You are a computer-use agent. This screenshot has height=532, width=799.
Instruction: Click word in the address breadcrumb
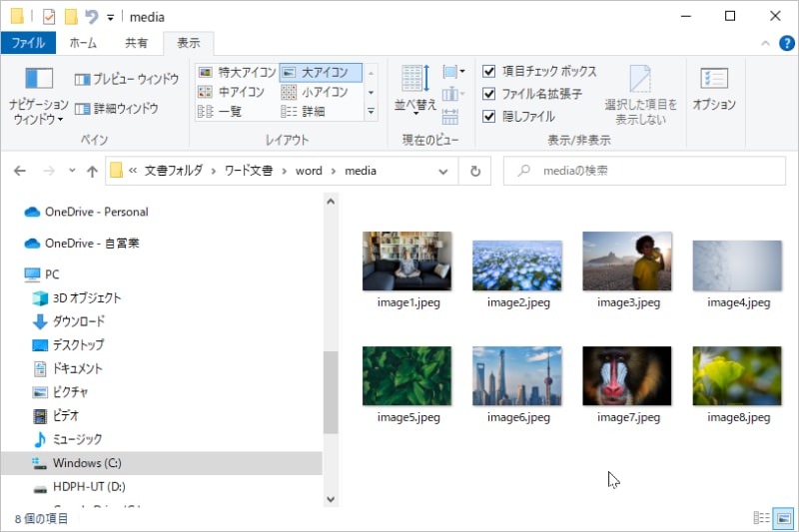(x=309, y=171)
